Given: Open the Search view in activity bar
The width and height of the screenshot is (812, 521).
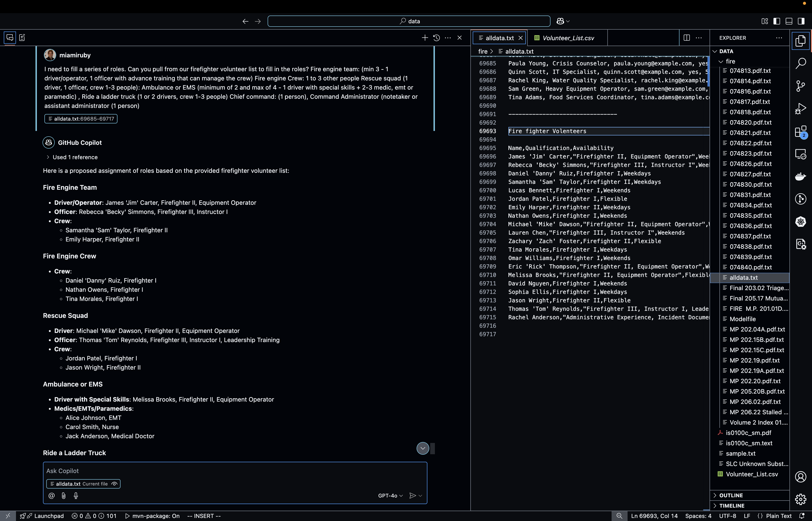Looking at the screenshot, I should pyautogui.click(x=800, y=63).
